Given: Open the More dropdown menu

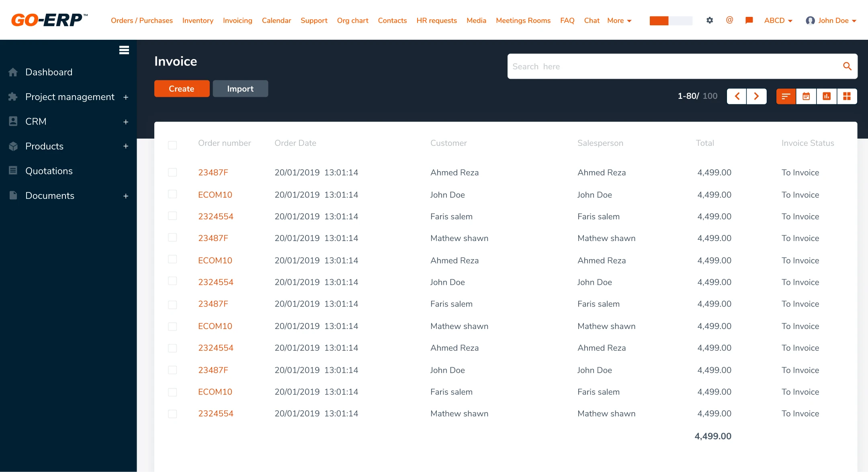Looking at the screenshot, I should (x=619, y=20).
